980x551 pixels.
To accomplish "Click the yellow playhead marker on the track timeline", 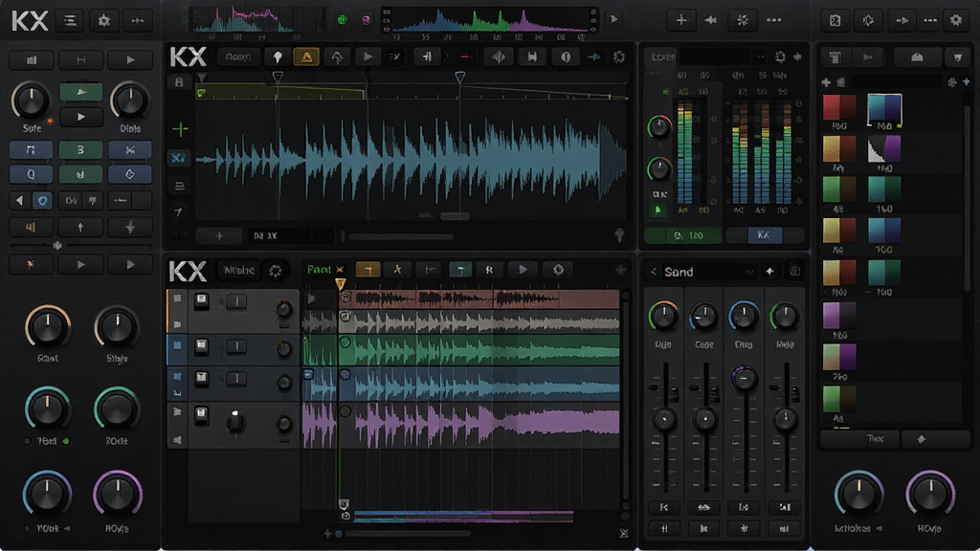I will 341,285.
